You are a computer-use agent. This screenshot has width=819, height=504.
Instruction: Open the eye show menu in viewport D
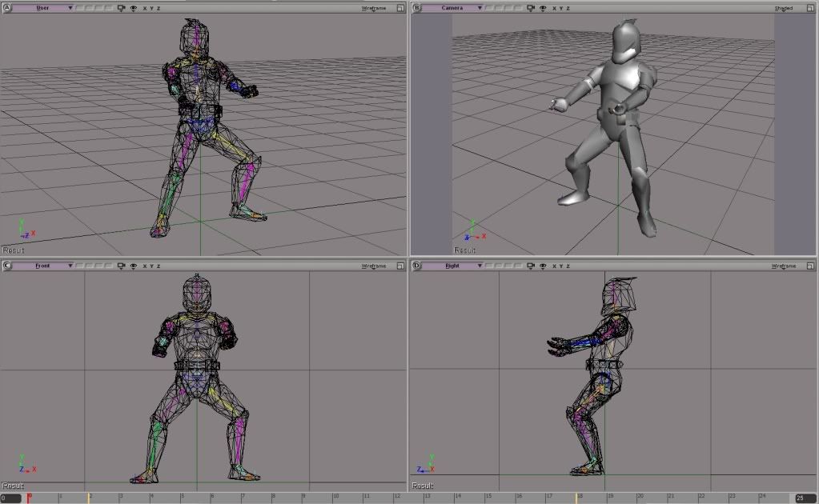(544, 266)
